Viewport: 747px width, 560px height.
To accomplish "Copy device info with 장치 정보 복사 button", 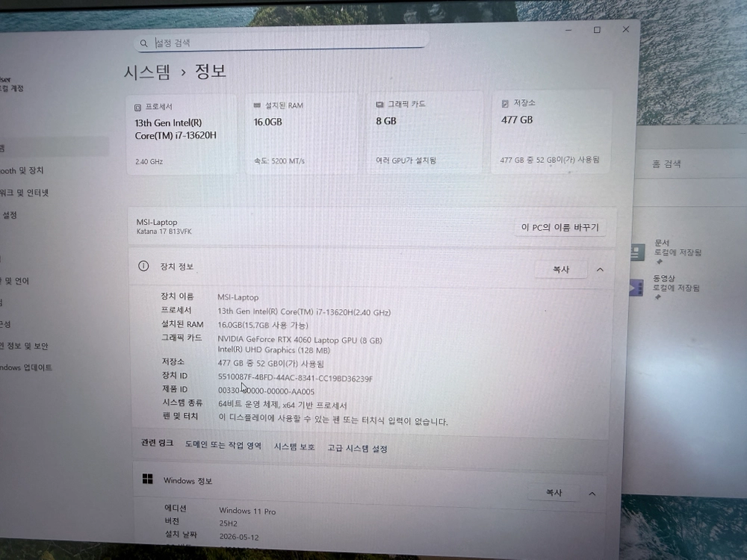I will [x=561, y=270].
